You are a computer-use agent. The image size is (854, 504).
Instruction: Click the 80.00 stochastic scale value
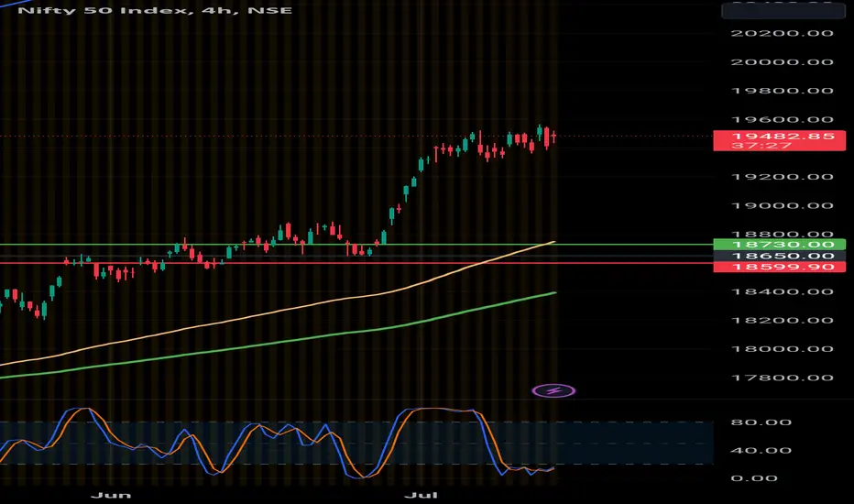tap(761, 422)
